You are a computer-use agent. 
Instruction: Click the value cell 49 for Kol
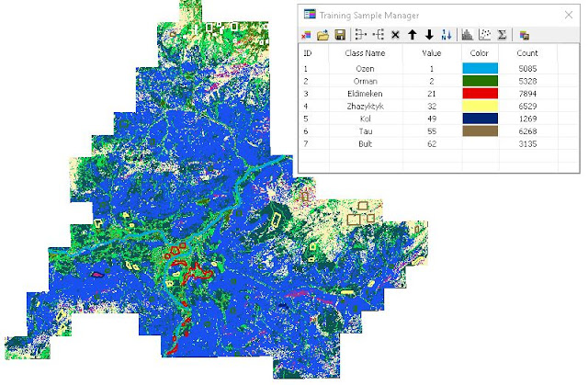point(432,119)
